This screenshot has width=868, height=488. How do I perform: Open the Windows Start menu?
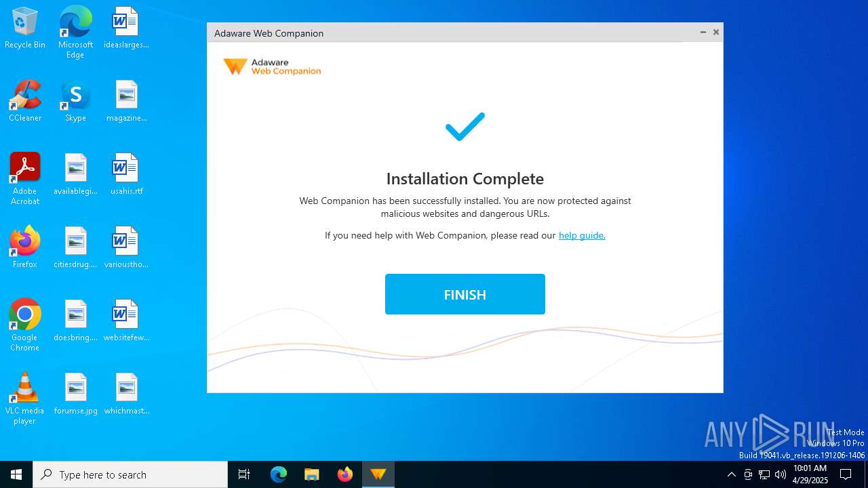tap(16, 474)
